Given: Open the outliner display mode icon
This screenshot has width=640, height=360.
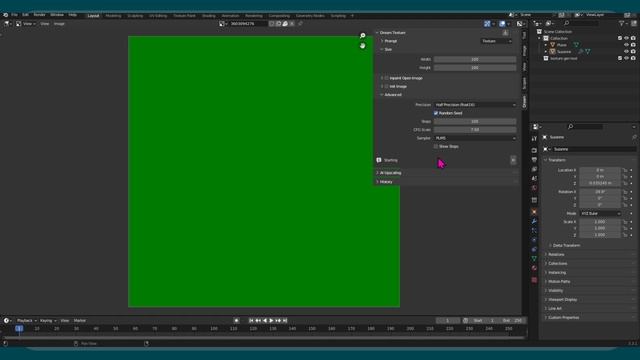Looking at the screenshot, I should click(x=549, y=24).
